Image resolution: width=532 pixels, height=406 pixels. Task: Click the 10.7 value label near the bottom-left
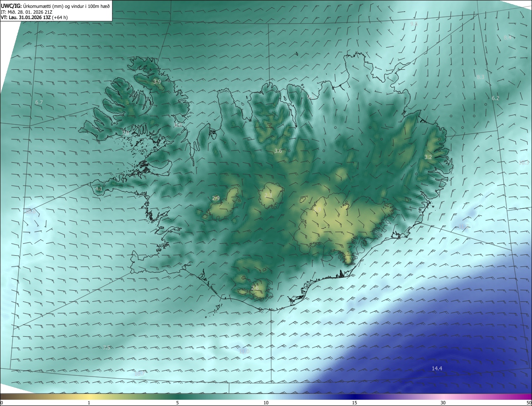(x=139, y=374)
